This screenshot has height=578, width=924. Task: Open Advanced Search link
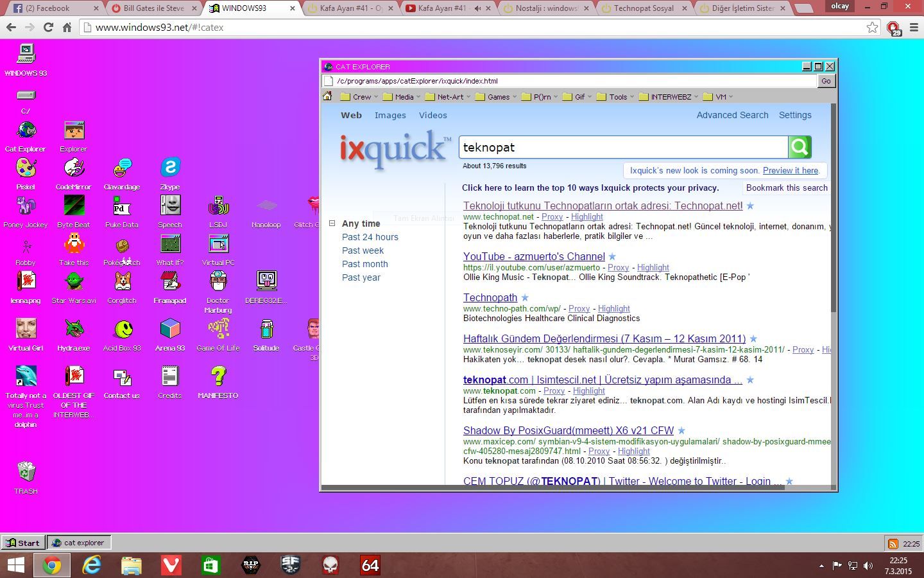click(732, 116)
